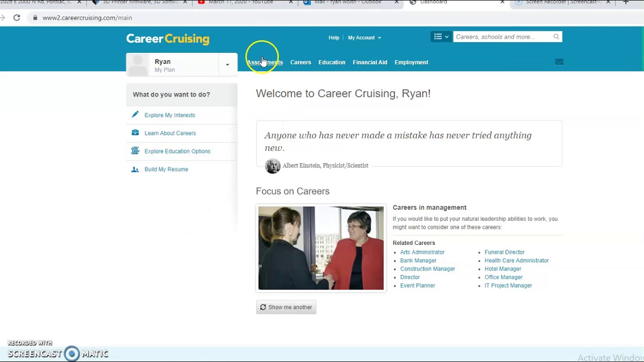Click Albert Einstein portrait thumbnail
The height and width of the screenshot is (362, 644).
point(273,166)
